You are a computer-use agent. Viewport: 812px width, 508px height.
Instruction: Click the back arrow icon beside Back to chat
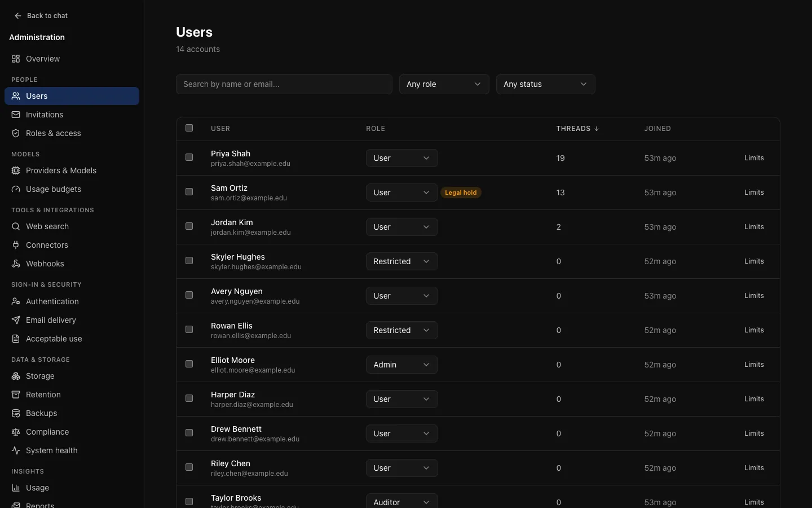click(x=18, y=16)
